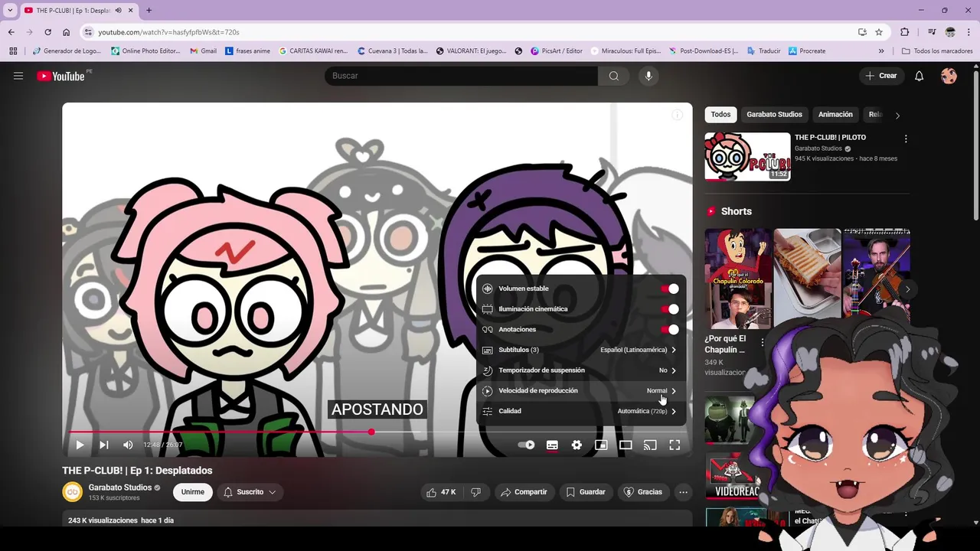Viewport: 980px width, 551px height.
Task: Skip to the next video
Action: point(104,445)
